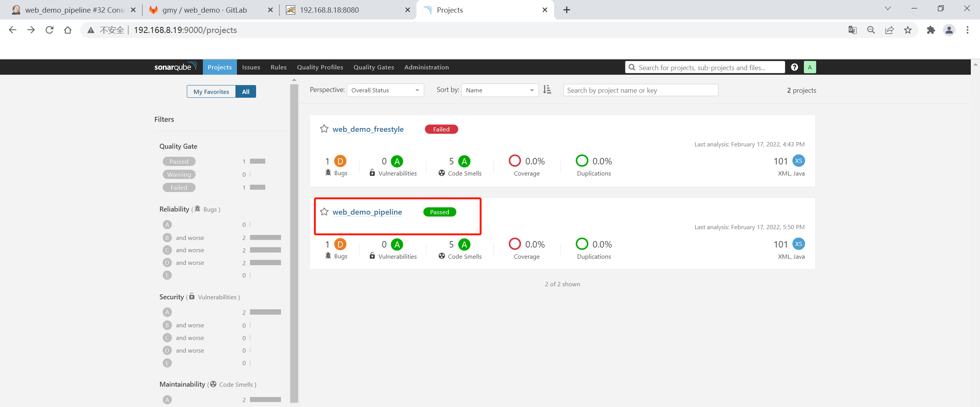Open the Chrome three-dot menu

[967, 30]
